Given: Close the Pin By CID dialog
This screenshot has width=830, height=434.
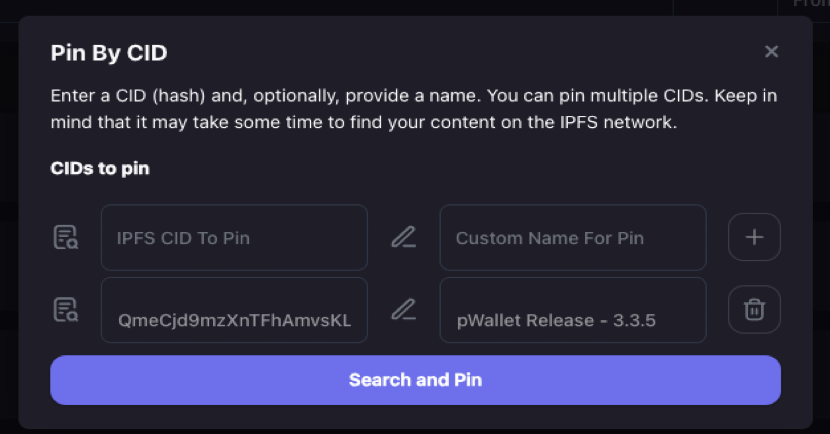Looking at the screenshot, I should coord(771,52).
